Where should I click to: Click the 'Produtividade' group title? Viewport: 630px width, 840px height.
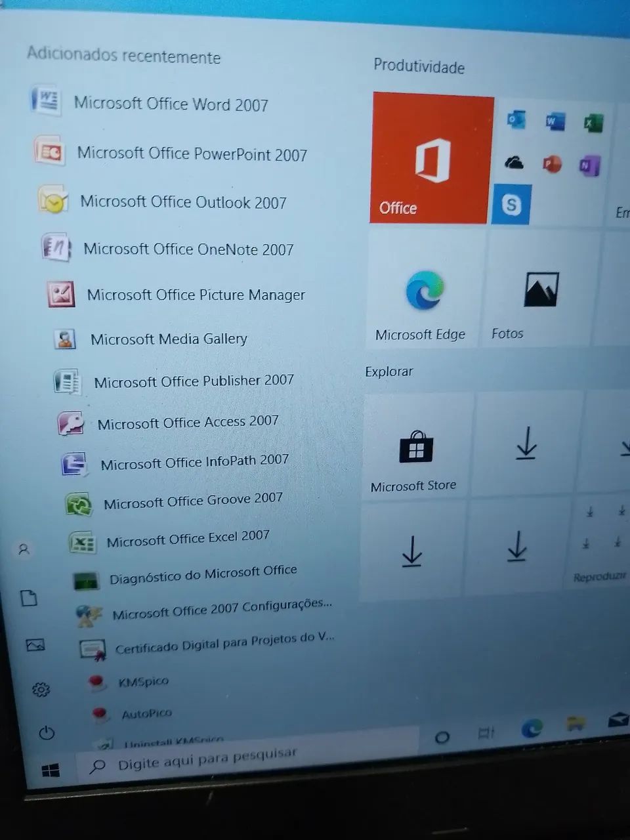coord(419,66)
